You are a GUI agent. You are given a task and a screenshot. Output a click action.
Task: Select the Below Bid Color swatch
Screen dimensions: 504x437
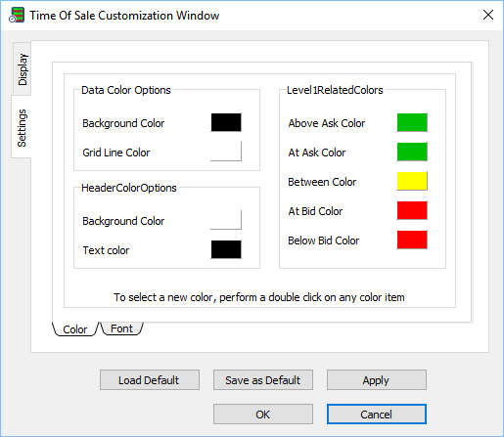pyautogui.click(x=412, y=240)
